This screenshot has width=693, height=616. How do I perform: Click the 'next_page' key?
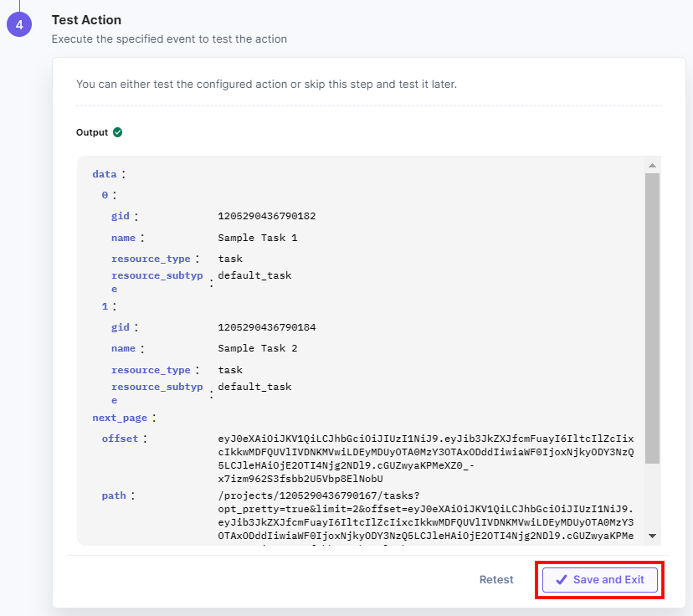coord(120,418)
